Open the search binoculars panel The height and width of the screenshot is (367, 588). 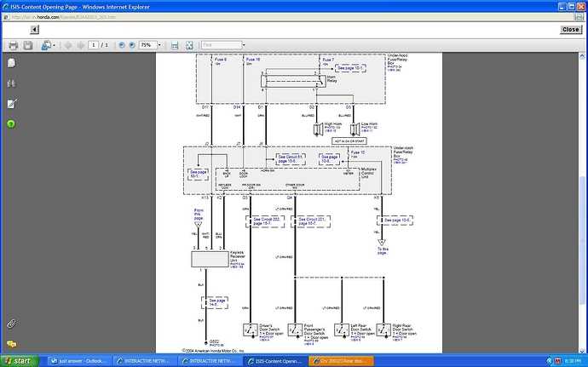pyautogui.click(x=11, y=83)
